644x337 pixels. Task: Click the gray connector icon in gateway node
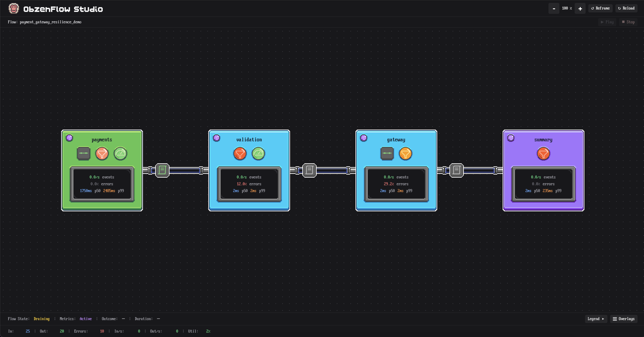point(387,153)
